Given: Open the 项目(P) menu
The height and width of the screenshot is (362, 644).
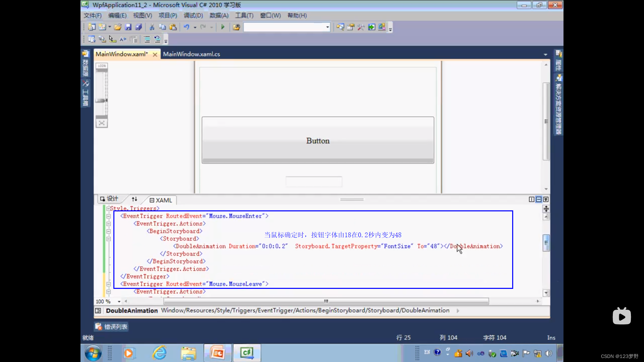Looking at the screenshot, I should [x=168, y=15].
